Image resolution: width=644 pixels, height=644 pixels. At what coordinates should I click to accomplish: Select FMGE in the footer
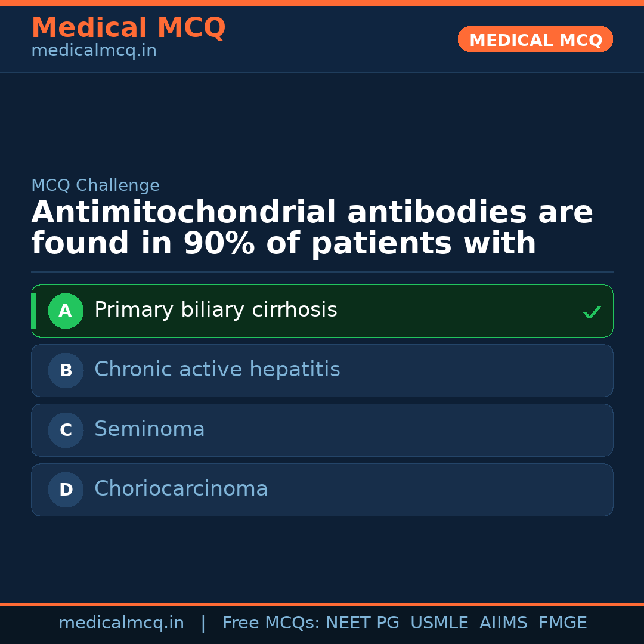coord(563,623)
